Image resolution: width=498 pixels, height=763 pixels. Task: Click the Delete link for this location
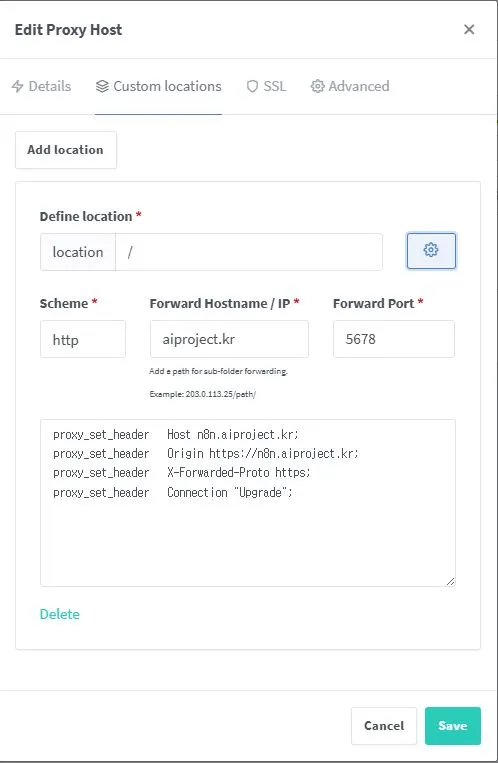click(x=59, y=614)
